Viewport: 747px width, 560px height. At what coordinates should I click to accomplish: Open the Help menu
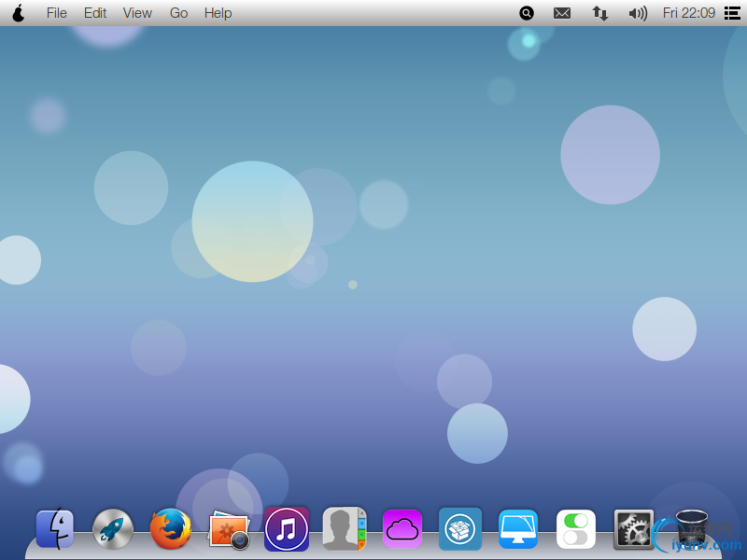[218, 13]
